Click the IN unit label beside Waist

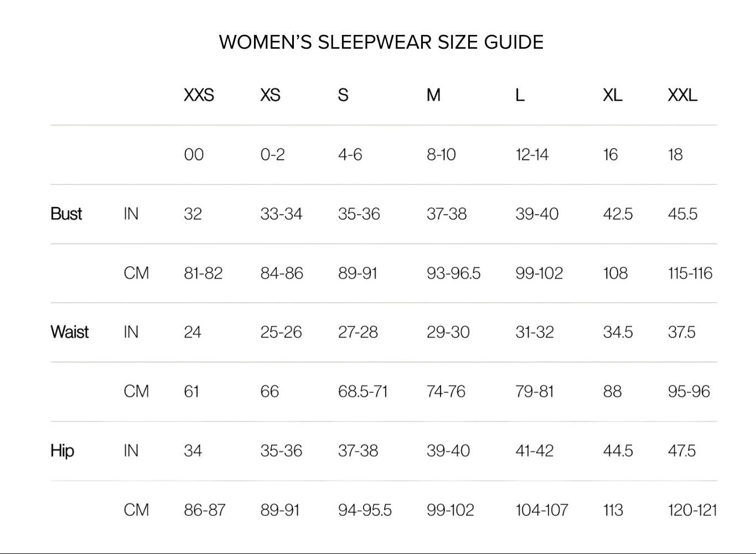tap(131, 332)
